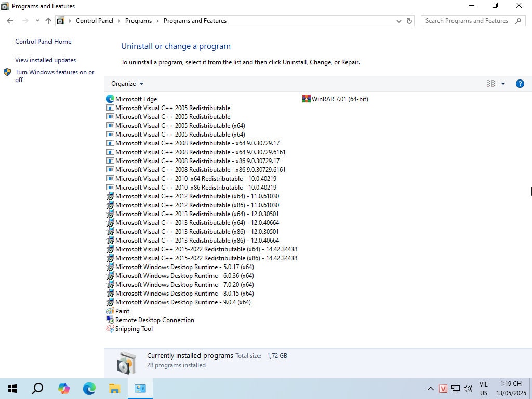532x399 pixels.
Task: Click icon of Visual C++ 2010 x64 Redistributable
Action: pos(110,179)
